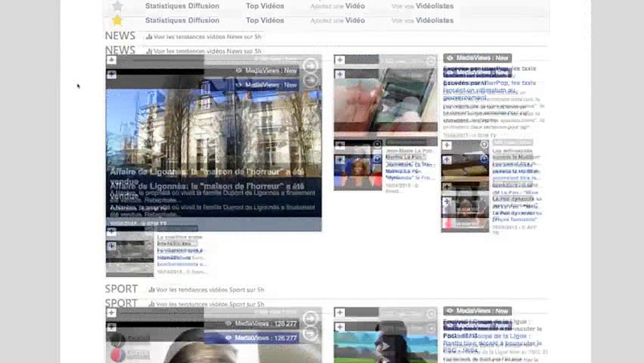The width and height of the screenshot is (644, 363).
Task: Click the MediaViews 126 277 badge on the sport video
Action: click(261, 337)
